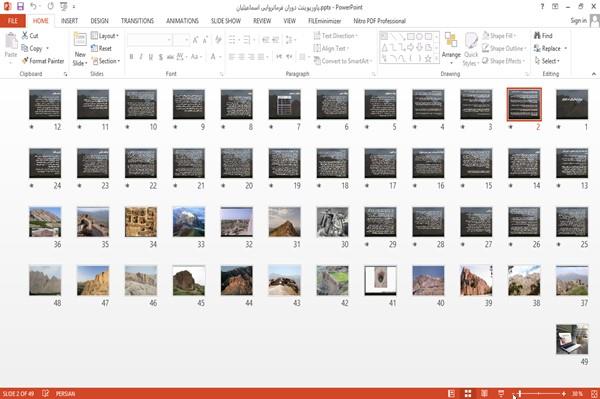This screenshot has height=399, width=600.
Task: Activate the Format Painter
Action: tap(43, 61)
